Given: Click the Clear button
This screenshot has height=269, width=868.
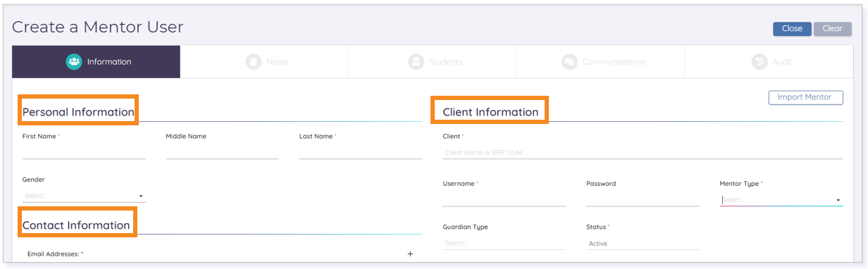Looking at the screenshot, I should (832, 29).
